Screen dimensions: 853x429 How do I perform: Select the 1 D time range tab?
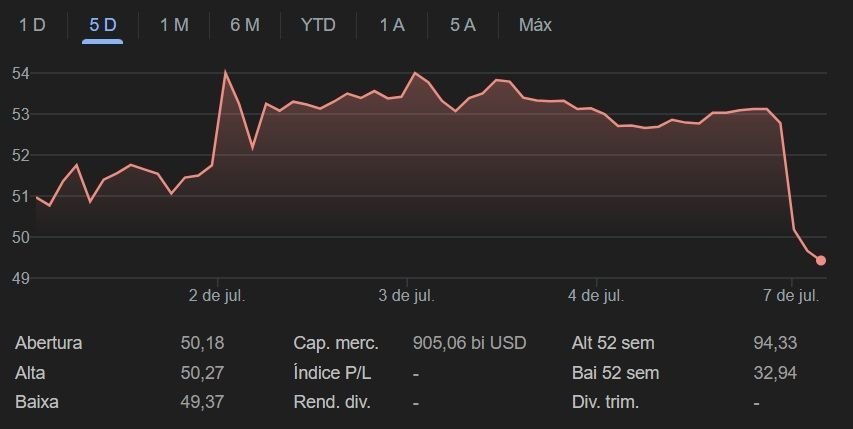(33, 25)
